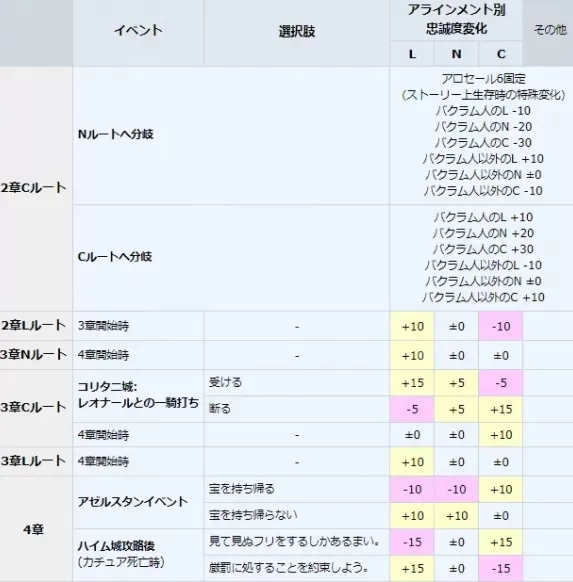The height and width of the screenshot is (582, 573).
Task: Click the その他 column header
Action: (550, 30)
